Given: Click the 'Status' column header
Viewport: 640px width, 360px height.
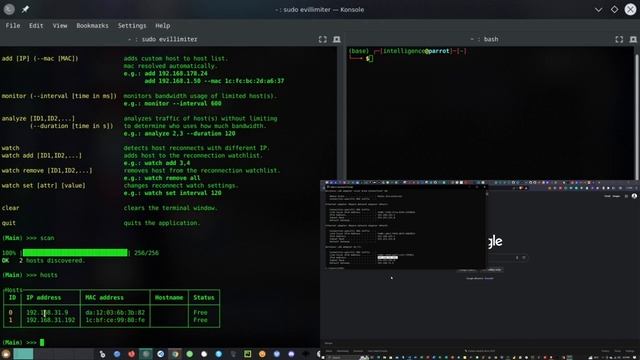Looking at the screenshot, I should pos(204,298).
